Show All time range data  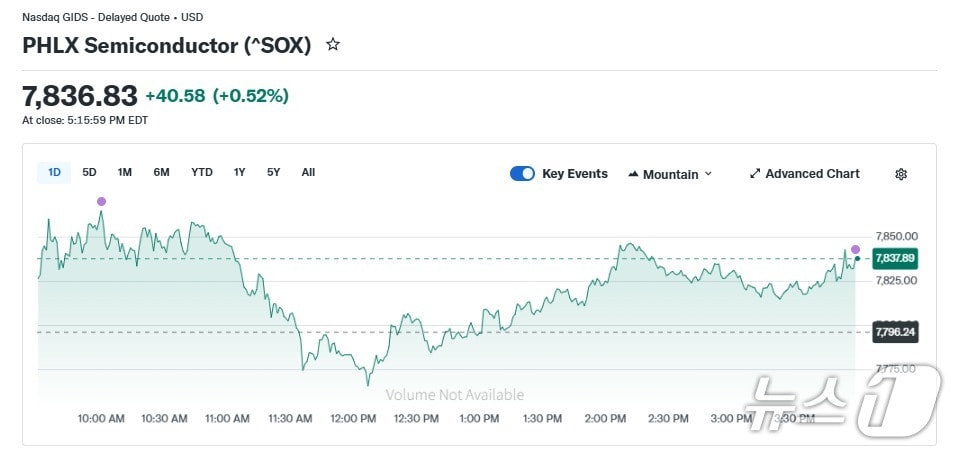(308, 172)
